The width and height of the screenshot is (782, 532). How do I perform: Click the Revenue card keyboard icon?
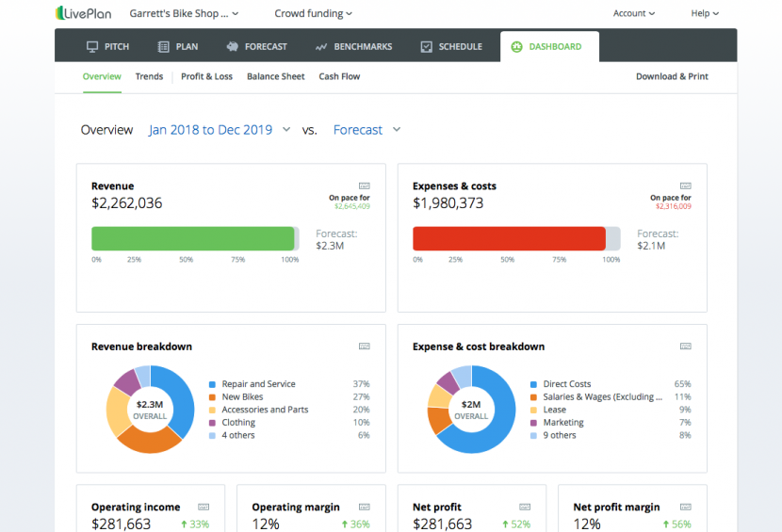[x=365, y=185]
